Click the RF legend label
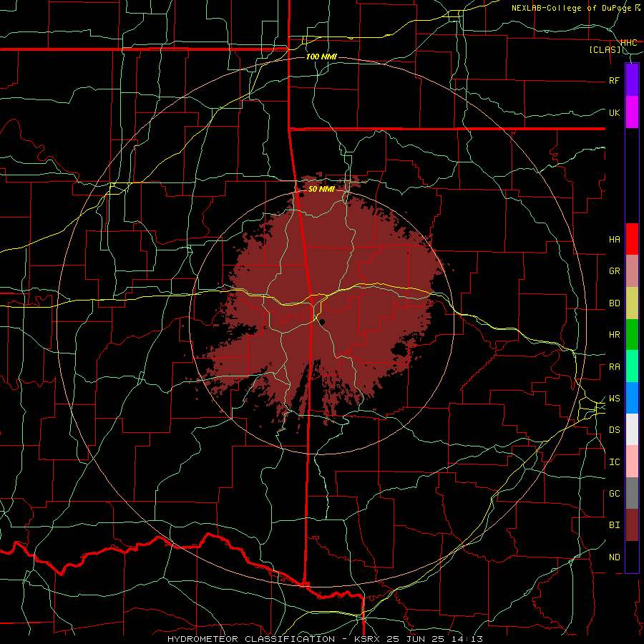 [x=614, y=80]
